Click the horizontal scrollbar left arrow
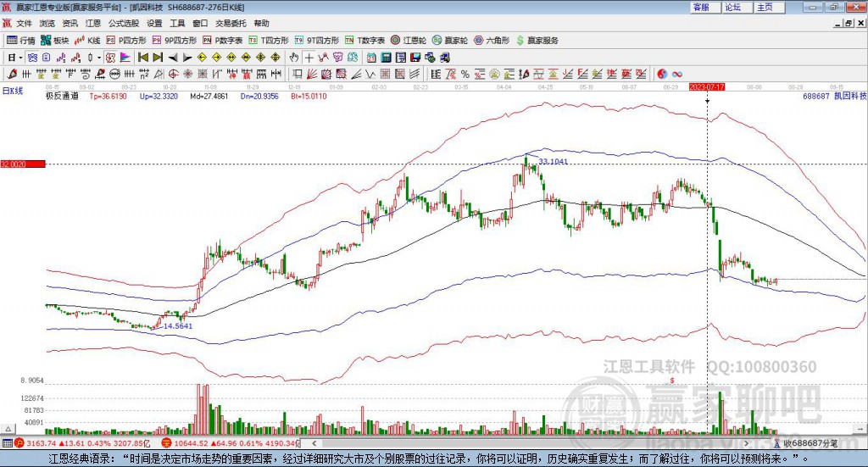Image resolution: width=868 pixels, height=467 pixels. pyautogui.click(x=314, y=443)
